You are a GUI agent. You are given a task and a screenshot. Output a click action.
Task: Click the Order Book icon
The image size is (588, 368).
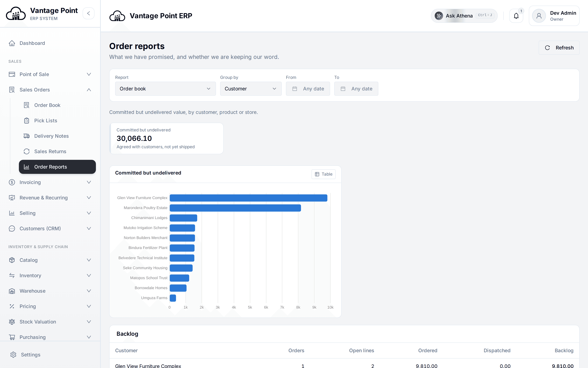(26, 105)
